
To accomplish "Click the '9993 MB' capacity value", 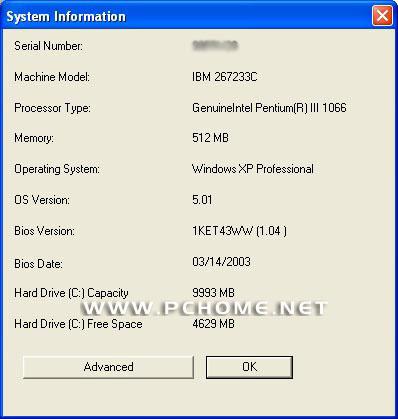I will click(213, 293).
